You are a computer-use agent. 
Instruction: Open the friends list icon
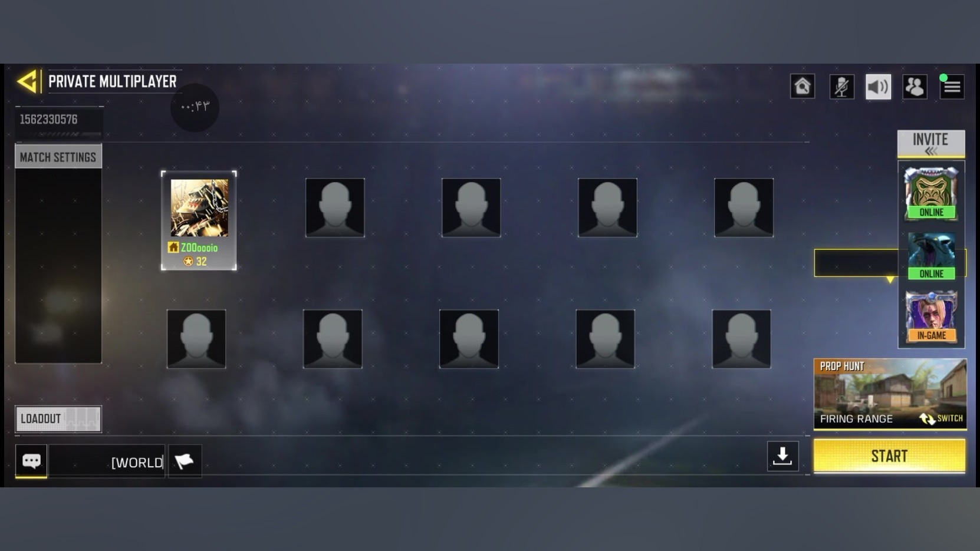[x=915, y=87]
